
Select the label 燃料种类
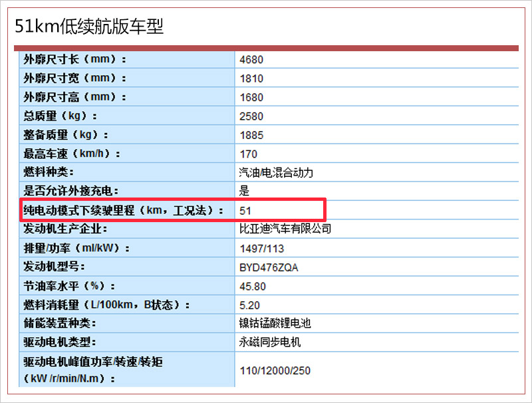pyautogui.click(x=48, y=172)
